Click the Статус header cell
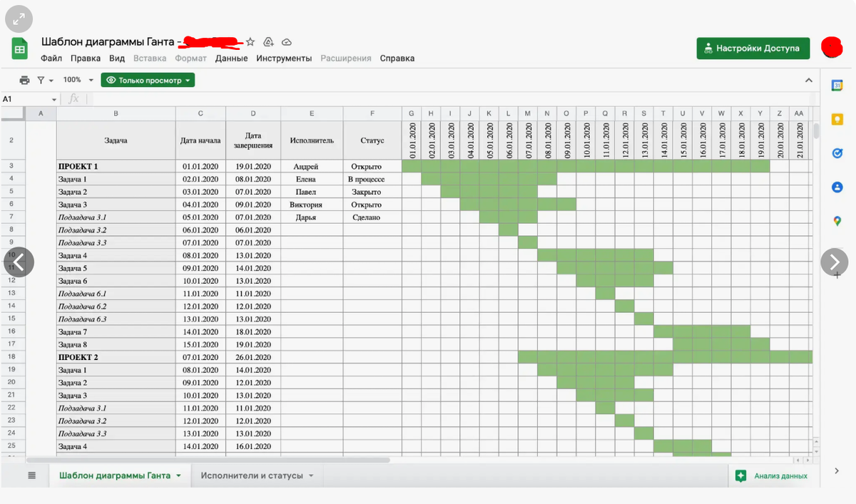856x504 pixels. pyautogui.click(x=372, y=140)
